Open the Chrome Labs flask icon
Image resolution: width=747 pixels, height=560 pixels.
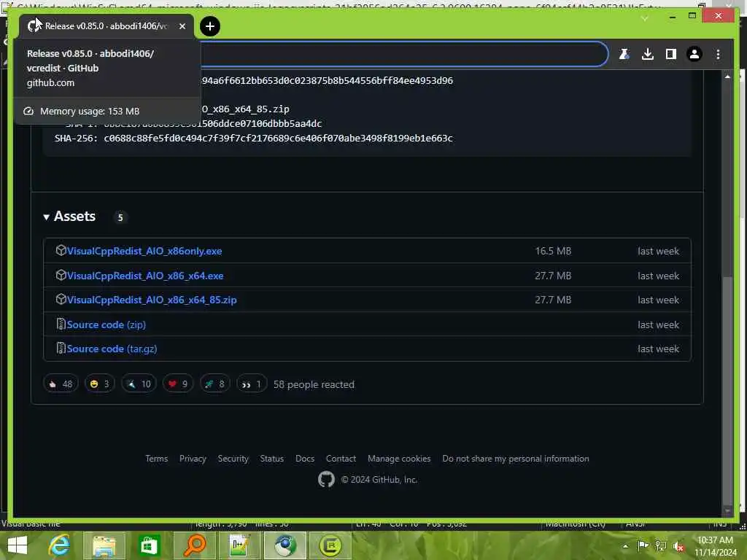[624, 54]
